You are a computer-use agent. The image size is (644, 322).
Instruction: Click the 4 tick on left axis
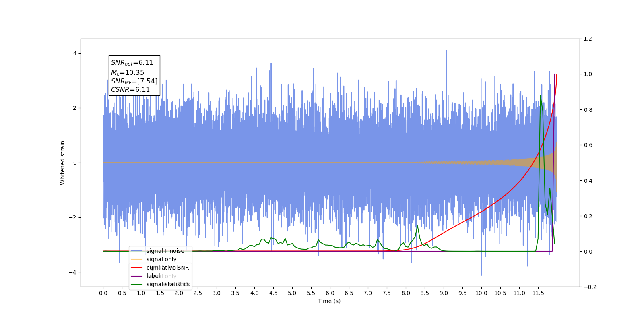tap(74, 53)
